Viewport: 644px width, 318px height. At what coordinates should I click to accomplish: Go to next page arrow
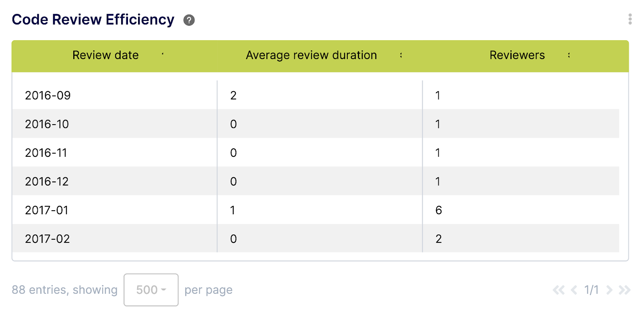(609, 290)
